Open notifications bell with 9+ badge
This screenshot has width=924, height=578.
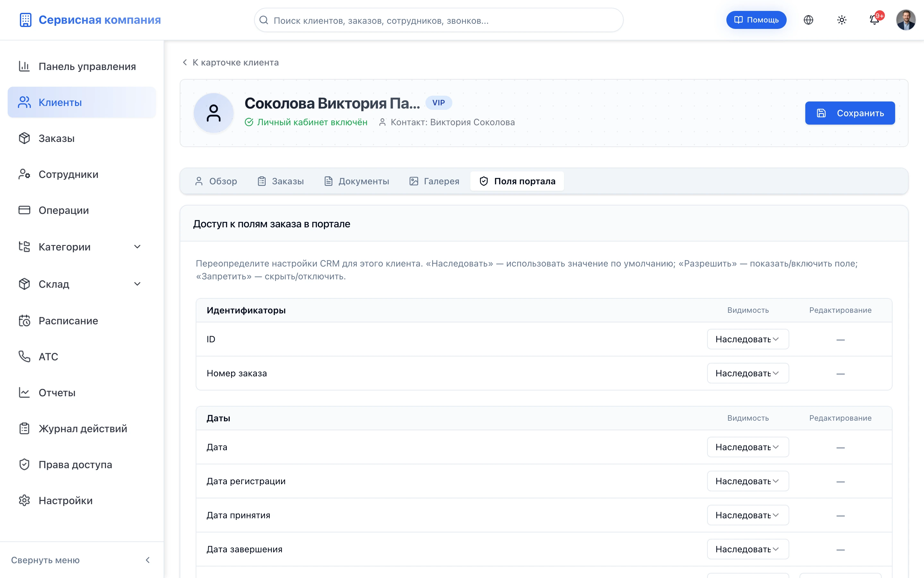tap(874, 20)
